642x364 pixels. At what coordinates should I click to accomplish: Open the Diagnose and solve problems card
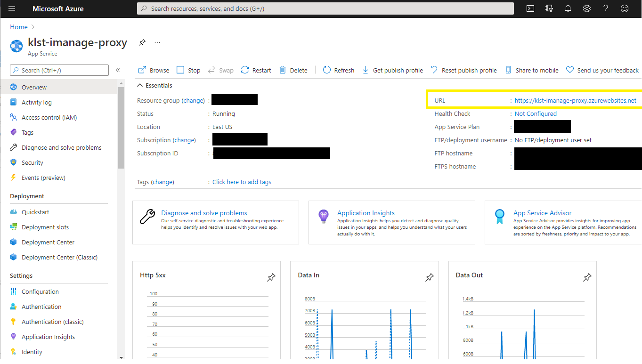pyautogui.click(x=216, y=222)
